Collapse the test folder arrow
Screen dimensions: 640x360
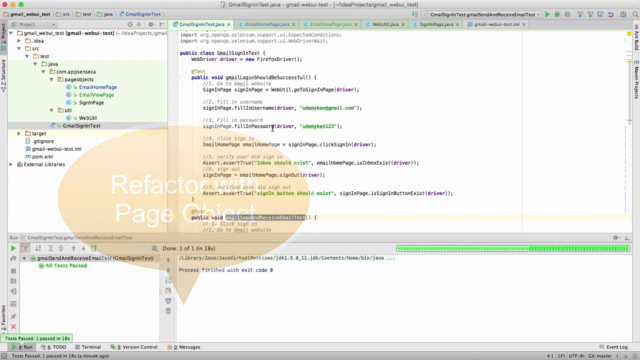pyautogui.click(x=27, y=56)
